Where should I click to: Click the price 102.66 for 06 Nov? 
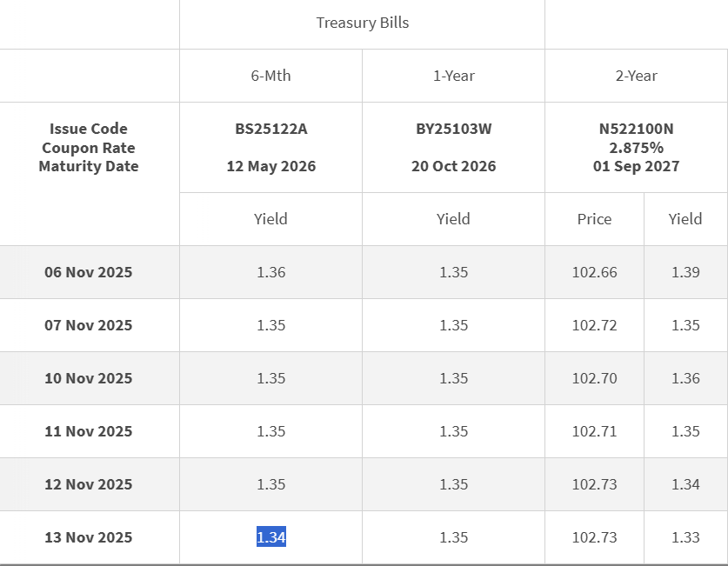tap(594, 272)
